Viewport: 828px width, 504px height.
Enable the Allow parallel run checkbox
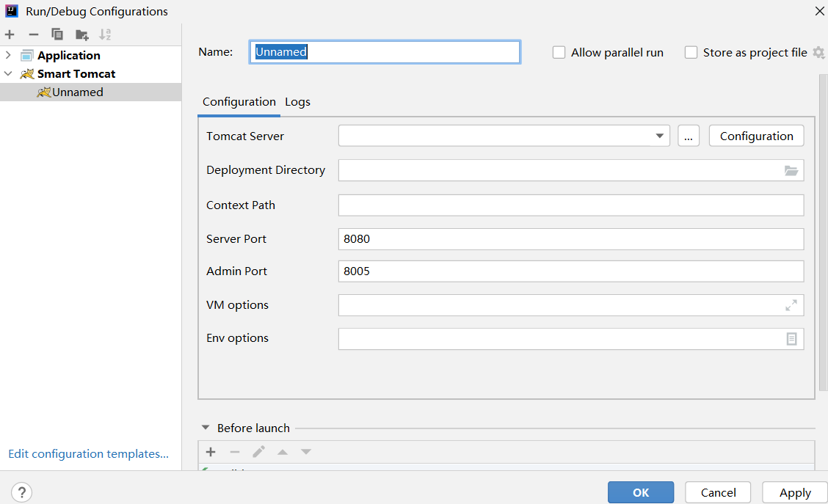[559, 52]
